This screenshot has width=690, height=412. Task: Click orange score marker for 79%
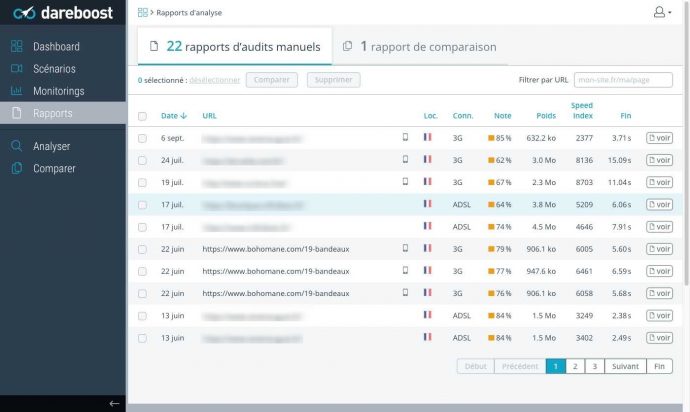(491, 249)
